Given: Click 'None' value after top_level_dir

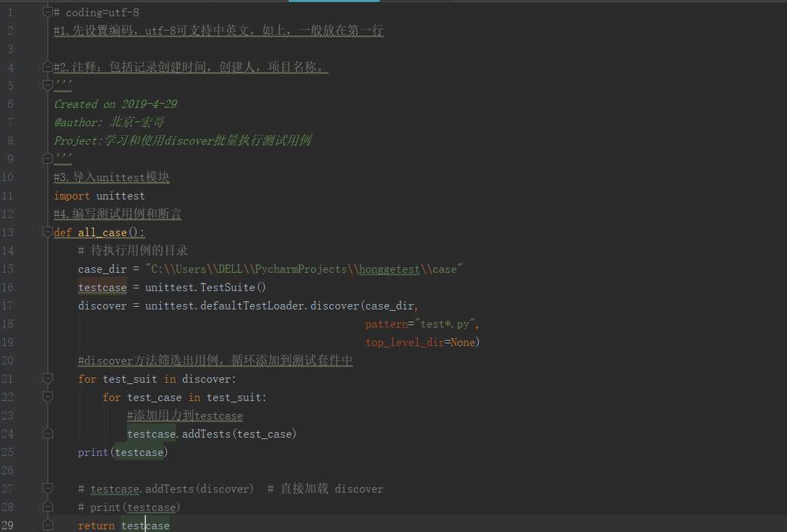Looking at the screenshot, I should [463, 342].
